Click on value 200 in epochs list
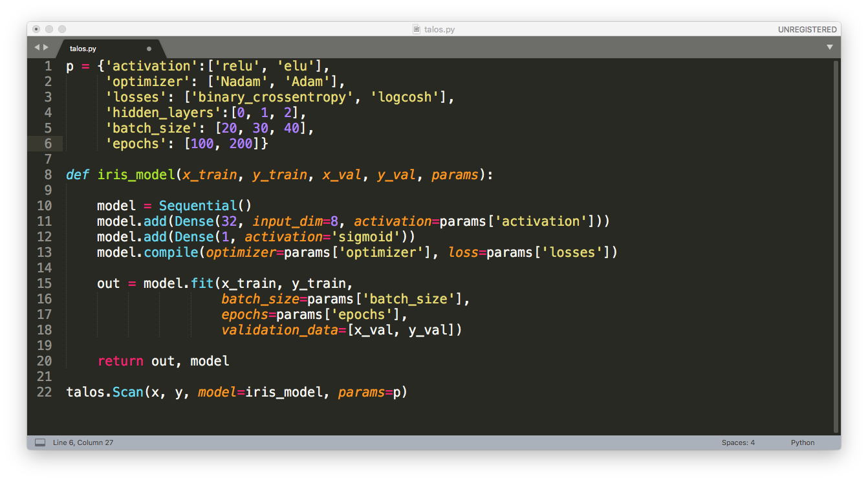Screen dimensions: 868x482 click(x=241, y=144)
